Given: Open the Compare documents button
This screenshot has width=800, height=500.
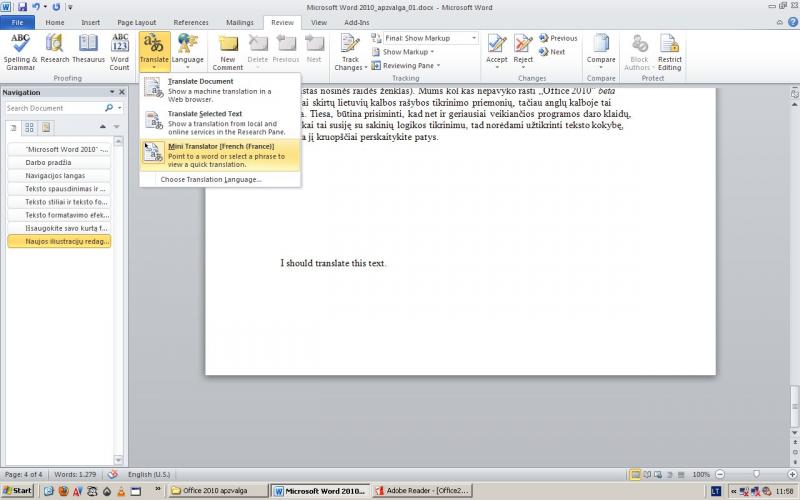Looking at the screenshot, I should tap(601, 52).
